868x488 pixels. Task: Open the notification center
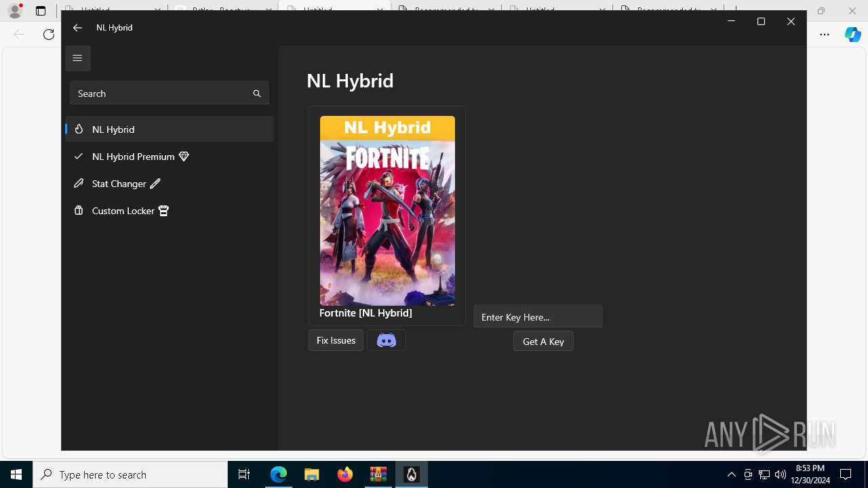[x=846, y=474]
